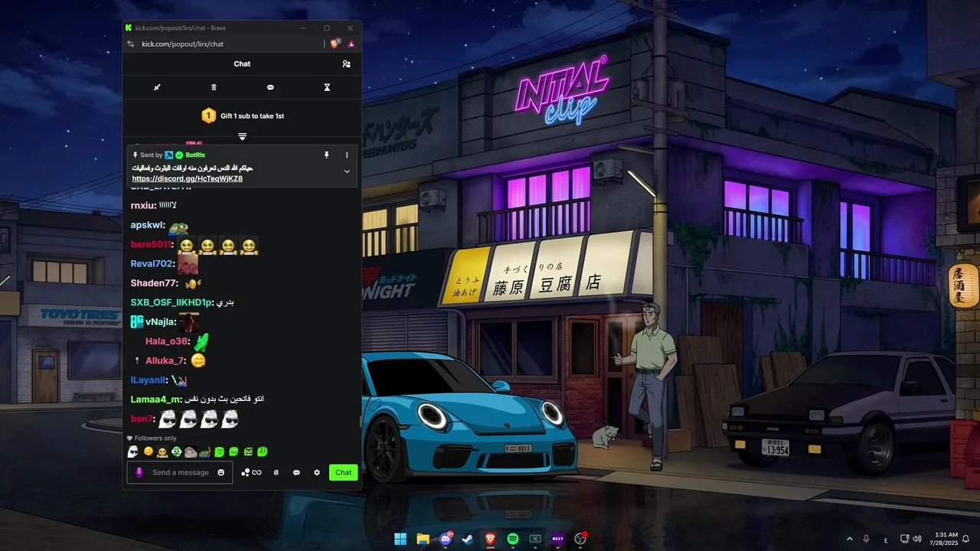This screenshot has width=980, height=551.
Task: Click the green Chat send button
Action: tap(344, 472)
